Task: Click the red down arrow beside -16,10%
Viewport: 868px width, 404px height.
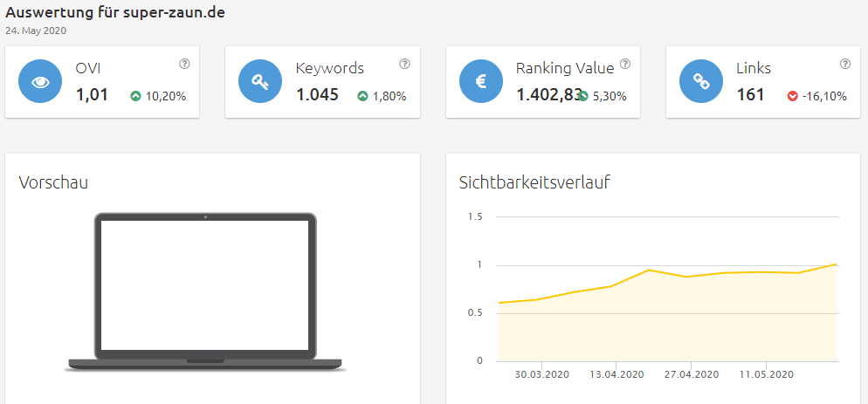Action: [792, 96]
